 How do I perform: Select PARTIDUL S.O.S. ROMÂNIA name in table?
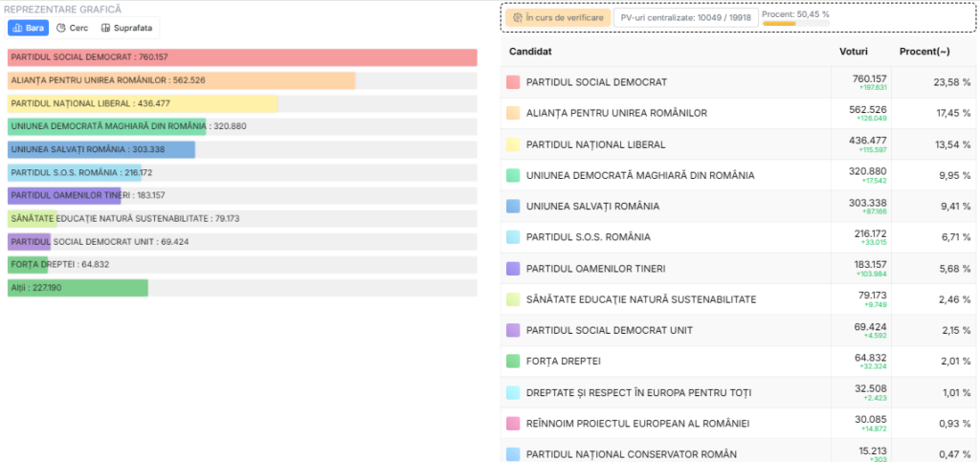[x=589, y=237]
